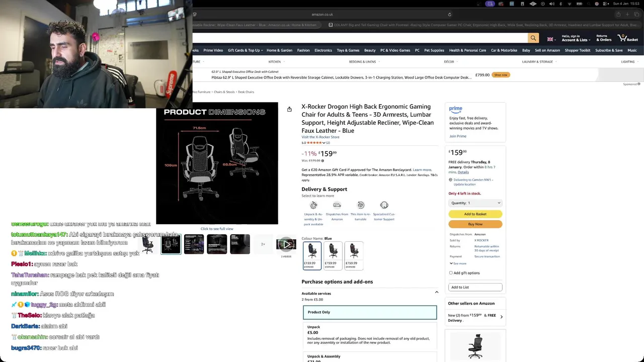Click the 2+ more images thumbnail
Viewport: 644px width, 362px height.
pyautogui.click(x=263, y=244)
